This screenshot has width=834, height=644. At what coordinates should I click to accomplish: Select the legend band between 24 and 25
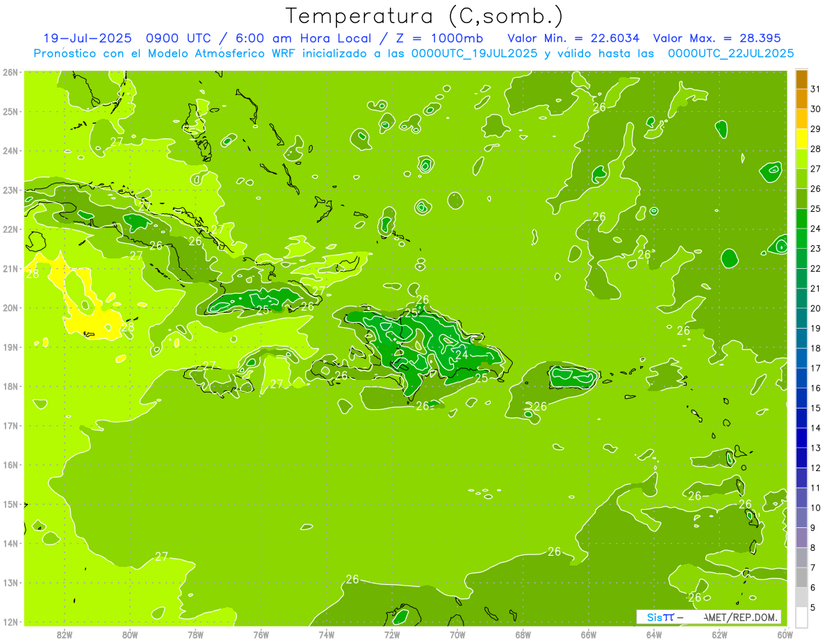801,219
